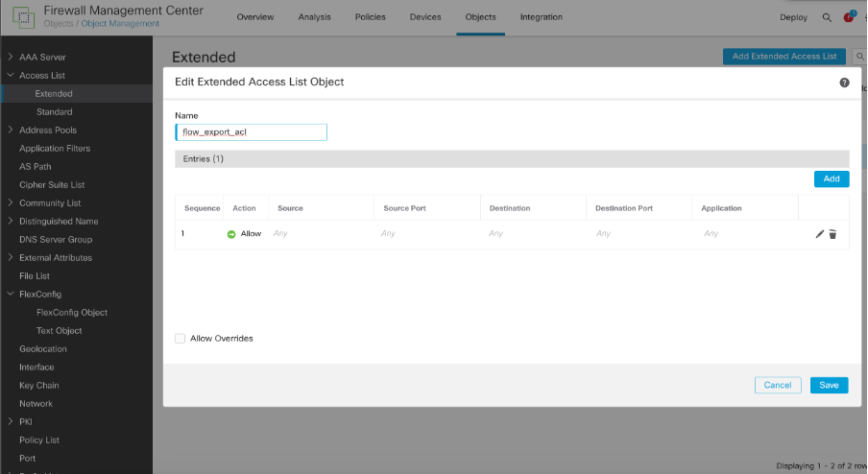The height and width of the screenshot is (474, 868).
Task: Click the Sequence column header
Action: (x=202, y=208)
